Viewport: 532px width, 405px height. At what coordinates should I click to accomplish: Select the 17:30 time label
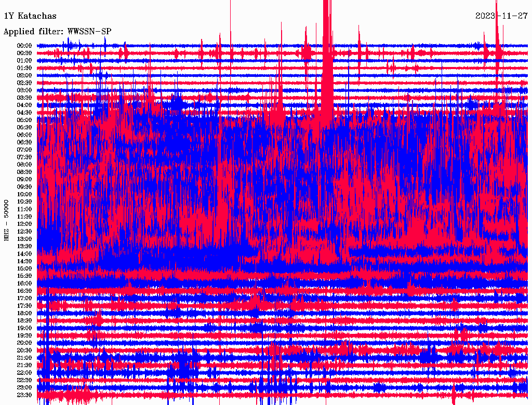pos(24,306)
